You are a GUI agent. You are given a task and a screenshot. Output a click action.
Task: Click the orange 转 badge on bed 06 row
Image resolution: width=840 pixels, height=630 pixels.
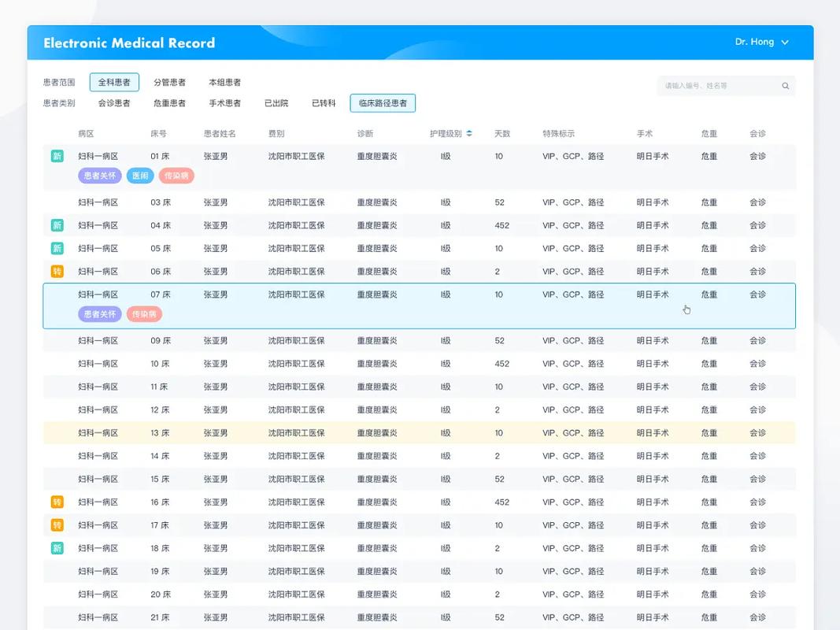[57, 272]
